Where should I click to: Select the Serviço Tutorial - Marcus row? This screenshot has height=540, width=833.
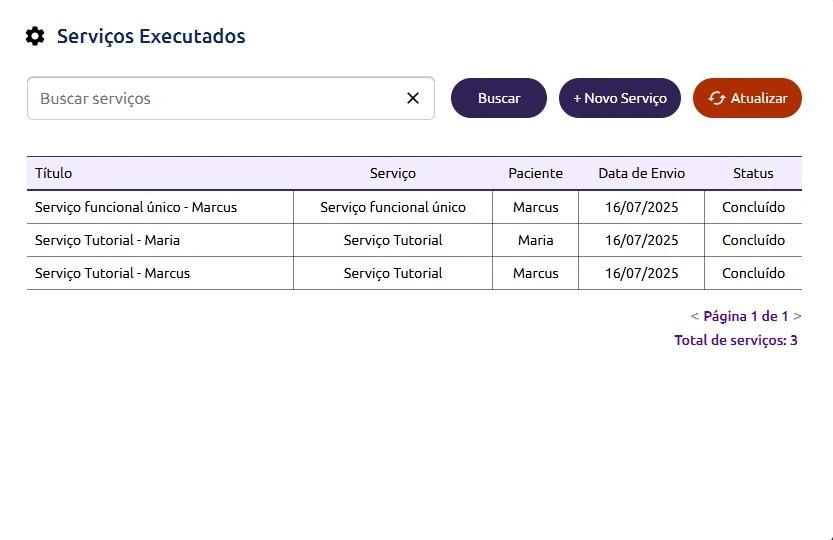(x=112, y=273)
